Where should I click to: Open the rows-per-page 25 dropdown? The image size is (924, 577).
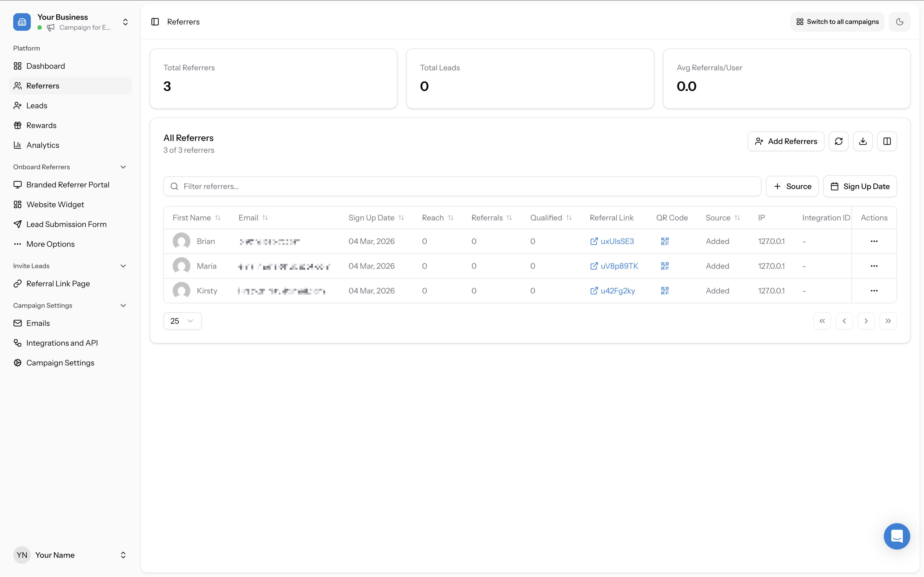pyautogui.click(x=182, y=321)
